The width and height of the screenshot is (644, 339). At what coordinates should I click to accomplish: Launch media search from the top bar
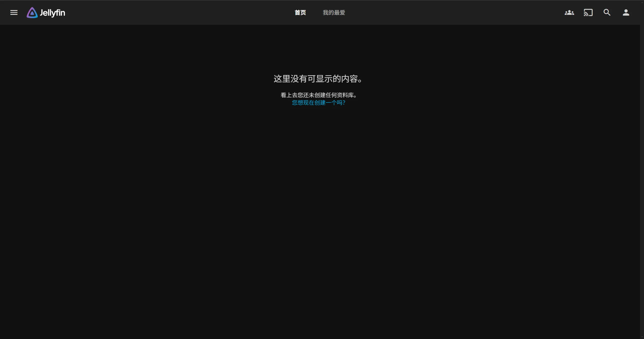(x=607, y=12)
